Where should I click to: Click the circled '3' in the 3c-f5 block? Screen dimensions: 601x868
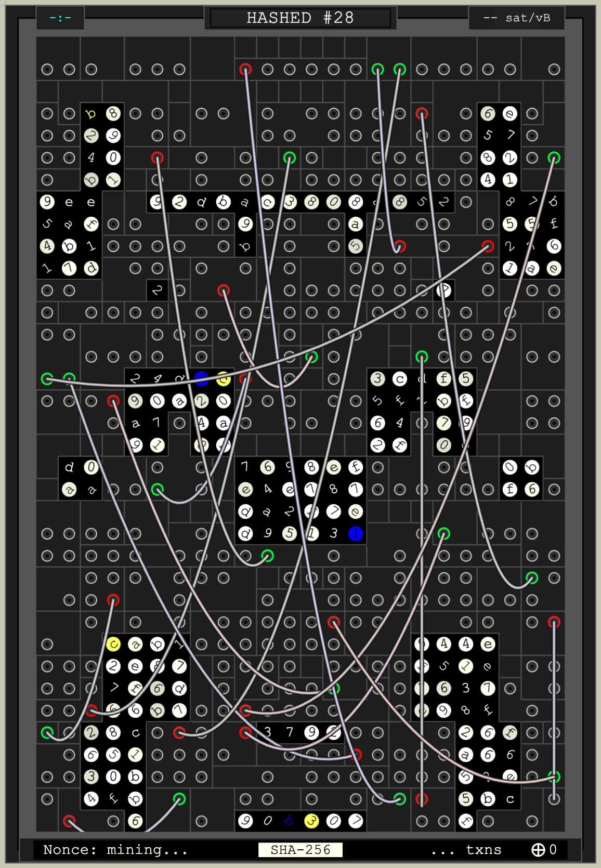tap(377, 379)
